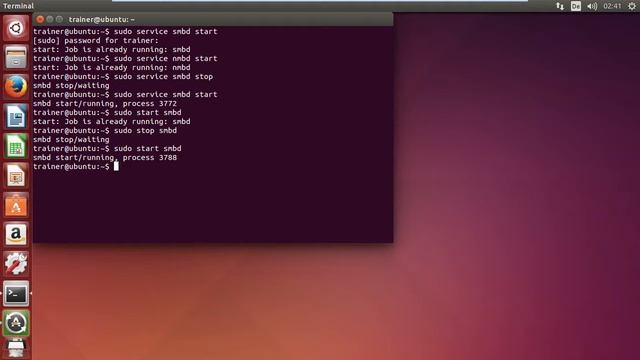The image size is (640, 360).
Task: Open the Amazon launcher icon
Action: 16,235
